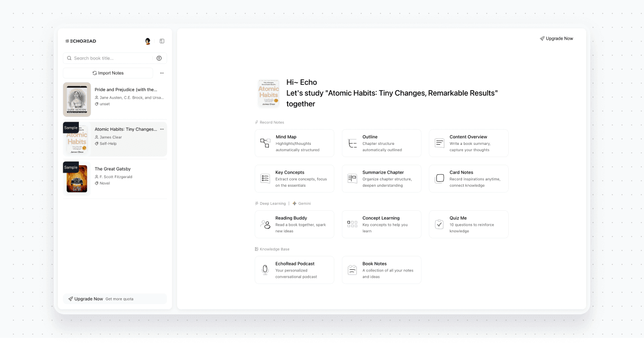Open the Book Notes title

coord(375,263)
